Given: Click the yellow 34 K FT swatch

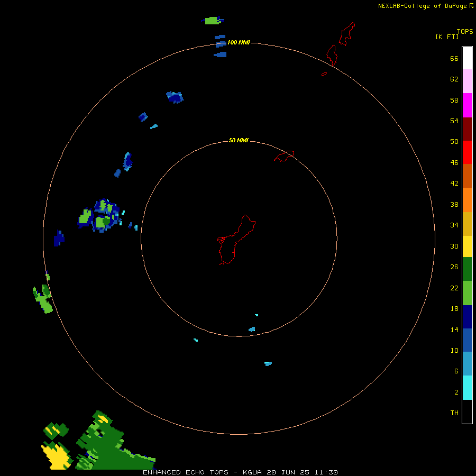Looking at the screenshot, I should (x=467, y=246).
